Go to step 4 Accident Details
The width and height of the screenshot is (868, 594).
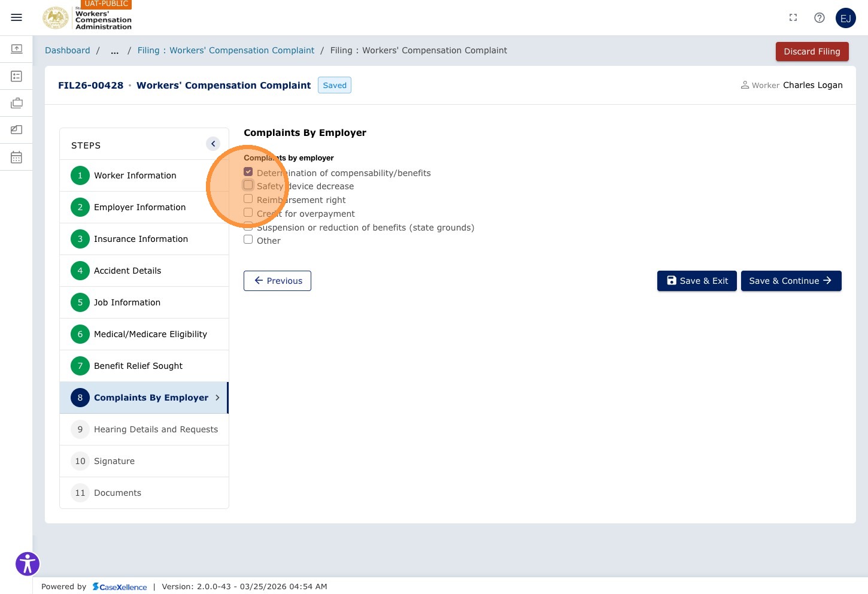144,271
